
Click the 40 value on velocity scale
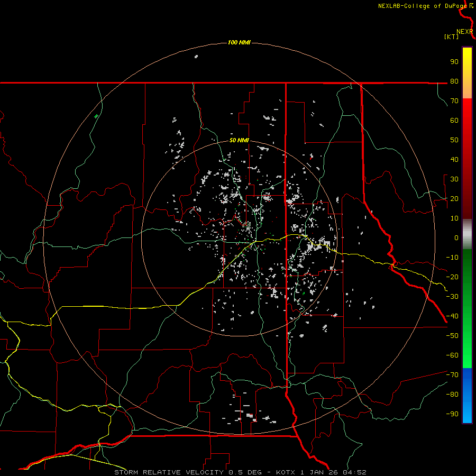[454, 160]
